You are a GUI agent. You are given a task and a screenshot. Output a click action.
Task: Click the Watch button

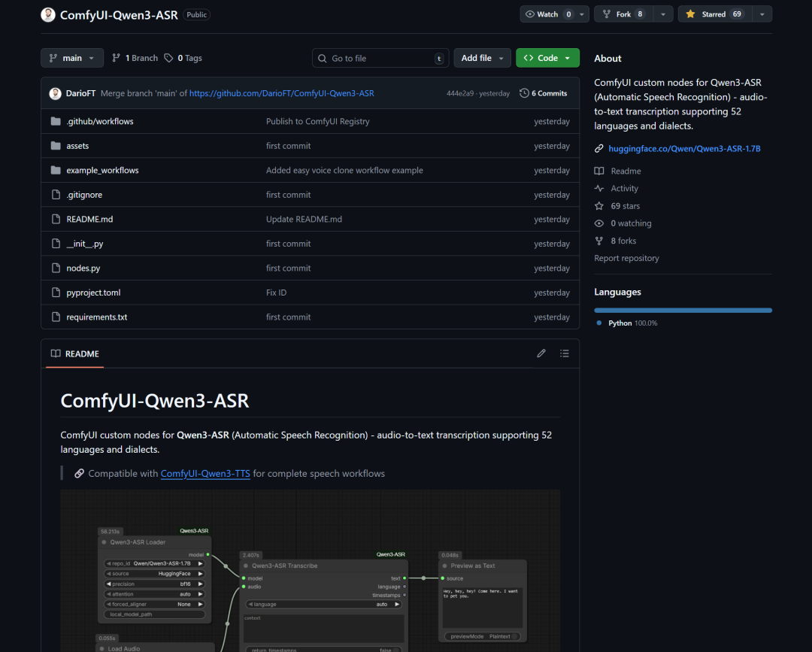click(x=548, y=14)
